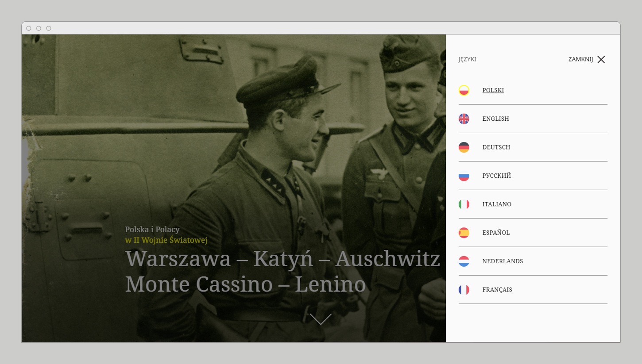Click the Italian flag icon
This screenshot has width=642, height=364.
(464, 204)
